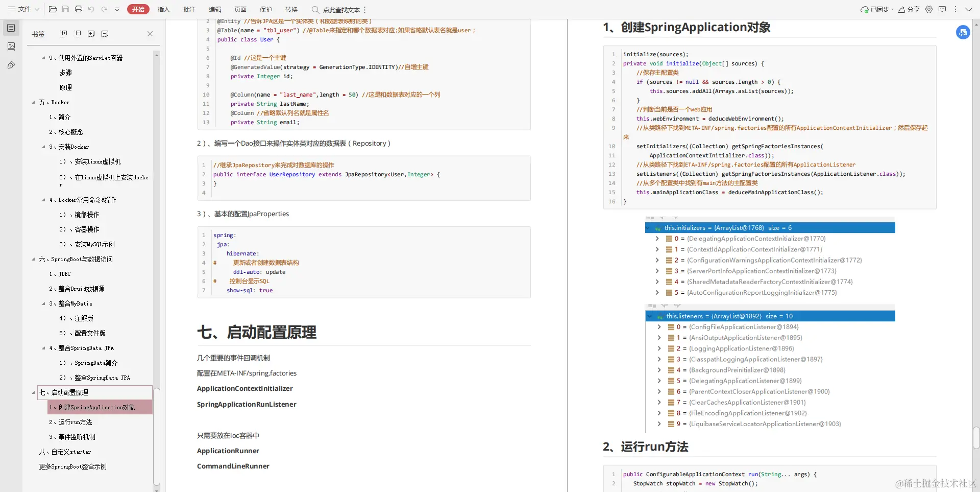Expand the 文件 menu dropdown arrow
Viewport: 980px width, 492px height.
point(37,9)
